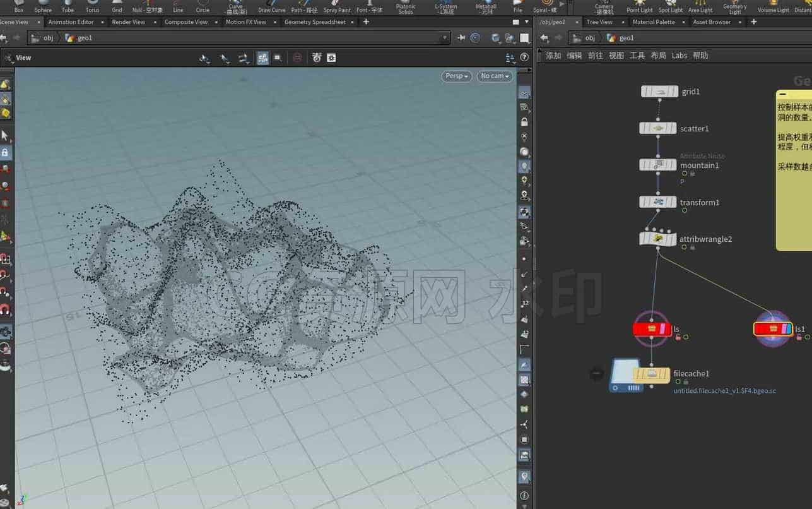Open the No cam camera dropdown
This screenshot has width=812, height=509.
[x=495, y=76]
